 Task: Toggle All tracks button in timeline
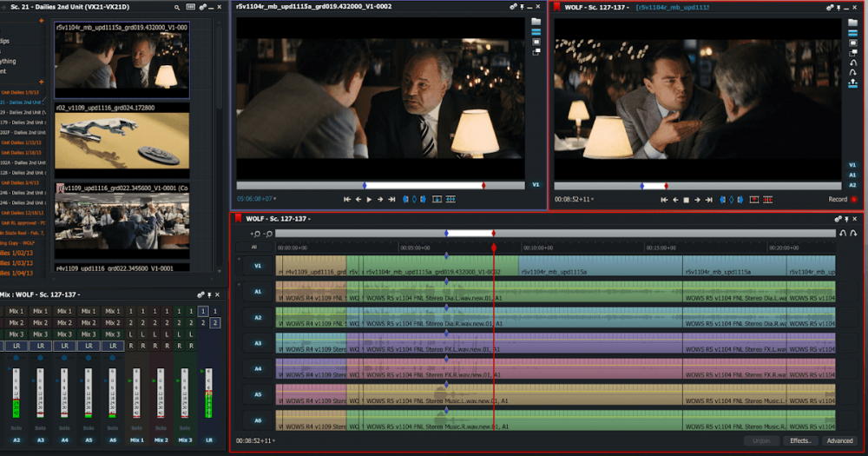coord(254,248)
